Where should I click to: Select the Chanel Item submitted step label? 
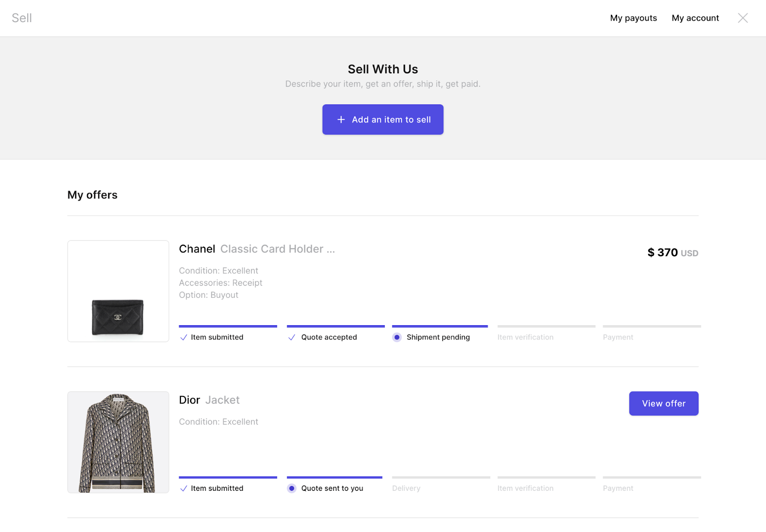(x=217, y=338)
